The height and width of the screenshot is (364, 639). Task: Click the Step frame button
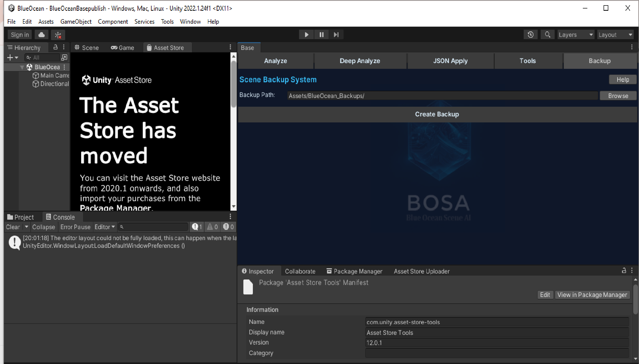point(336,34)
